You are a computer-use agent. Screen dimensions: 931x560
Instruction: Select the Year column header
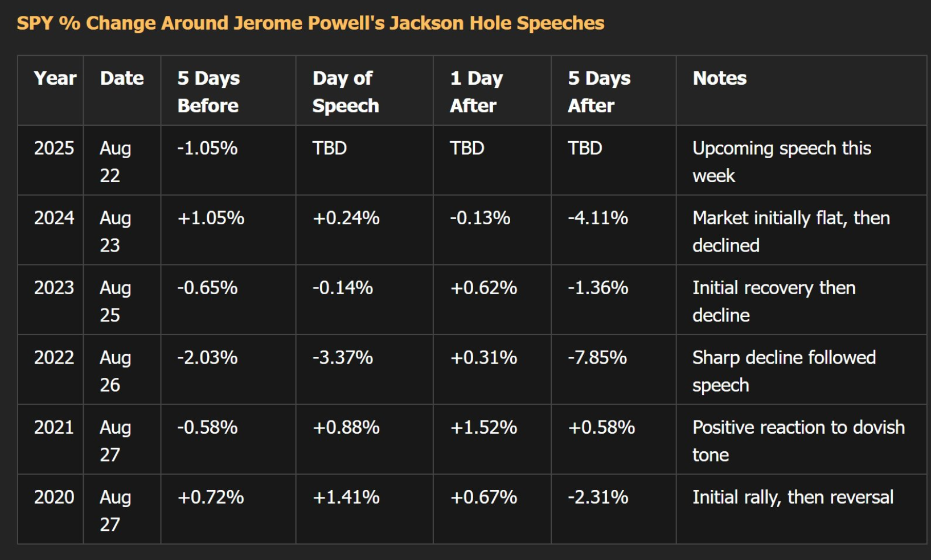[55, 78]
